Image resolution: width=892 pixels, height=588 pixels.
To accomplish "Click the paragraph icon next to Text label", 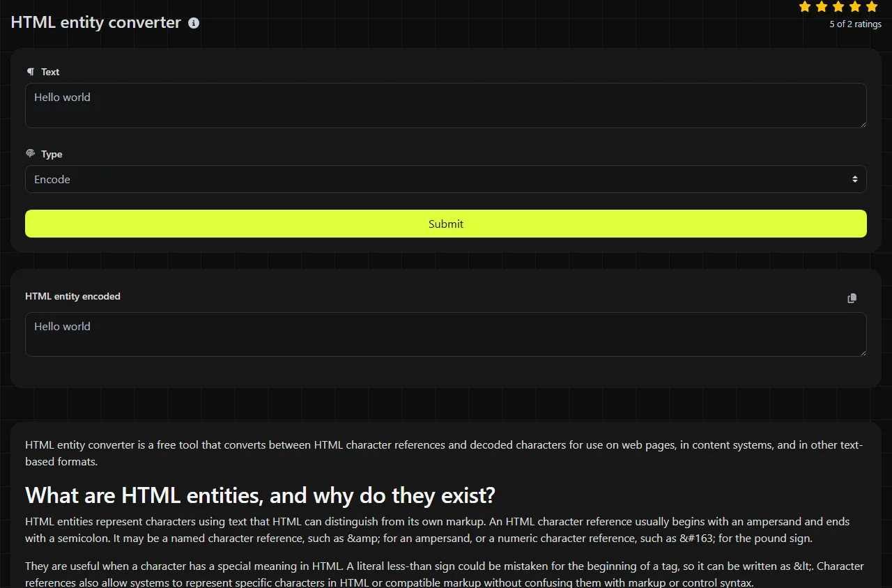I will click(30, 72).
